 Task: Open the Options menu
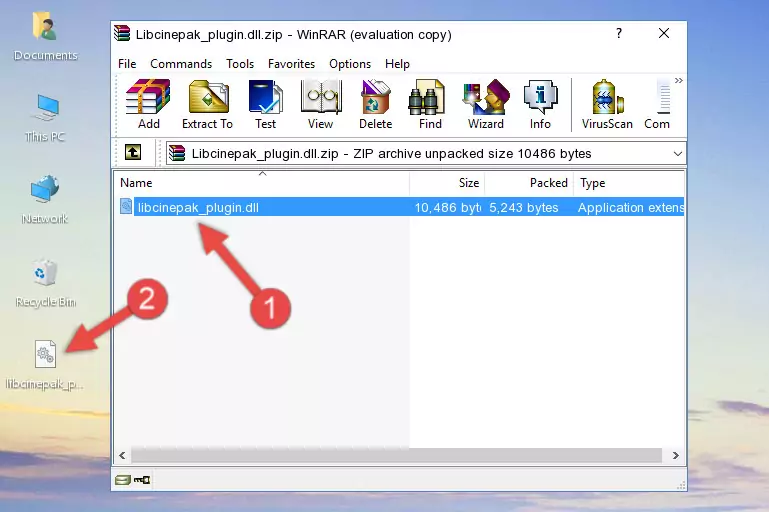coord(350,64)
